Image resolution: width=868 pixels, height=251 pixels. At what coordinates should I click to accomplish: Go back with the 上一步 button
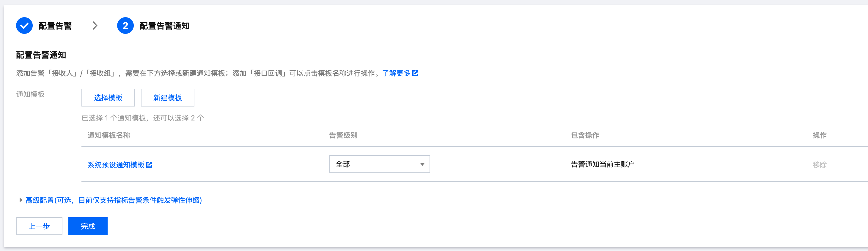(x=39, y=226)
